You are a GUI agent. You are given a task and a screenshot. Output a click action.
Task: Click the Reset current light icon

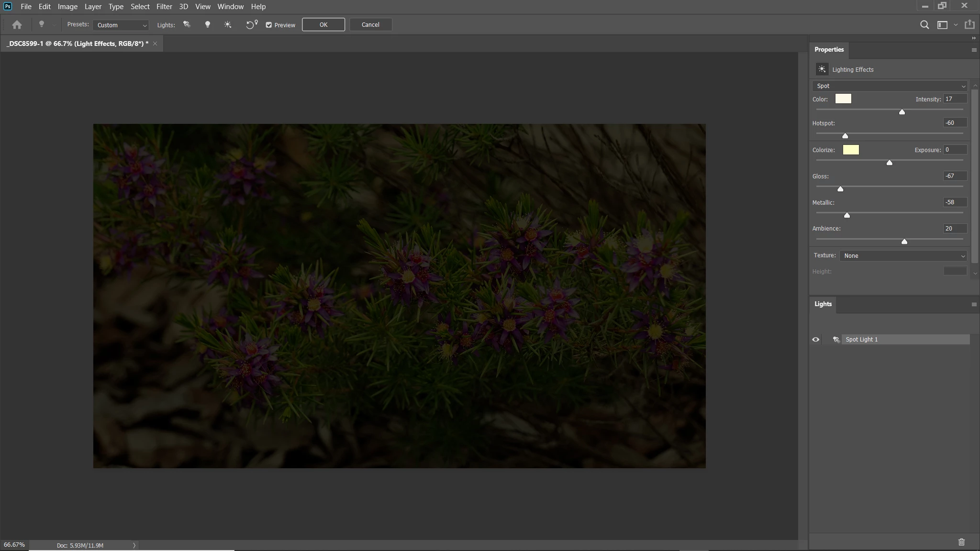tap(251, 25)
